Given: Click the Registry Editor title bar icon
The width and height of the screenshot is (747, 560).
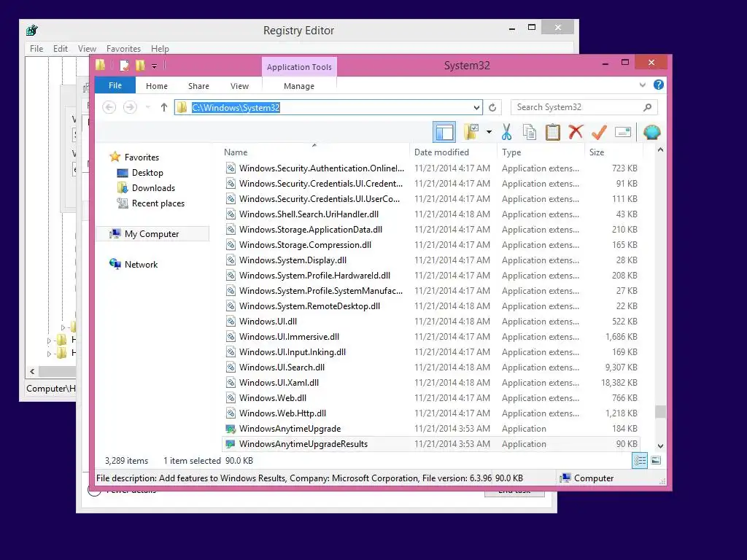Looking at the screenshot, I should point(32,30).
